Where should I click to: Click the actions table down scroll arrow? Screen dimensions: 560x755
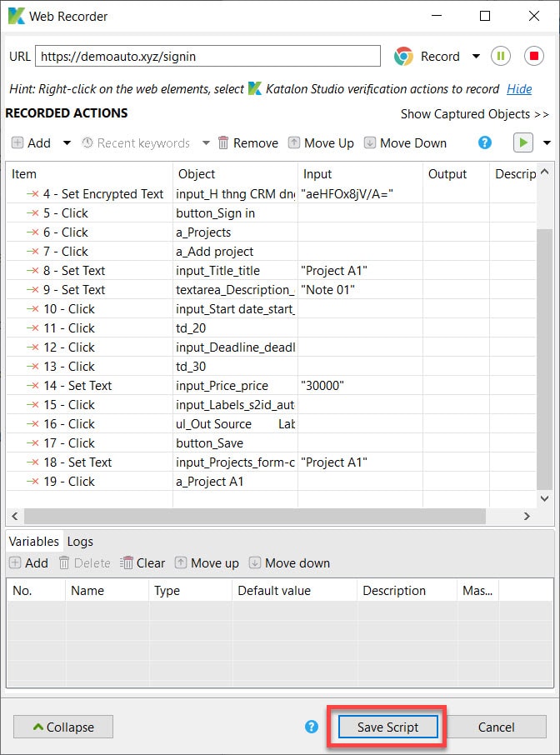tap(545, 499)
